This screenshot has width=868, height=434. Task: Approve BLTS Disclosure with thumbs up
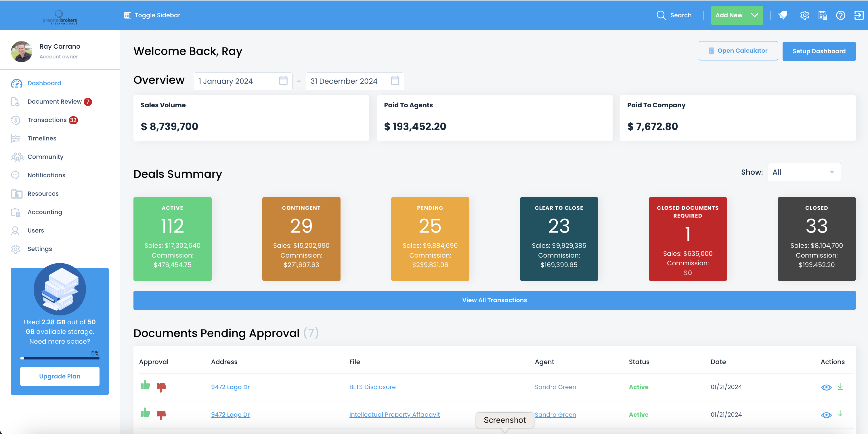[x=145, y=385]
